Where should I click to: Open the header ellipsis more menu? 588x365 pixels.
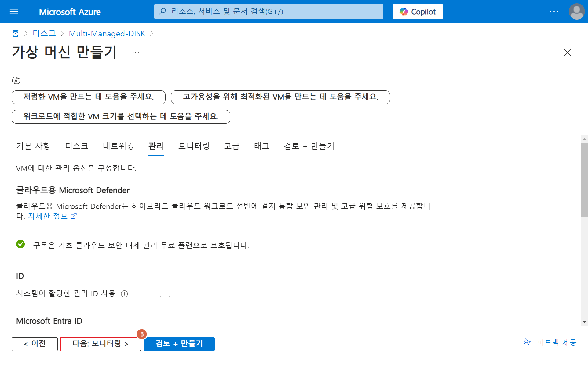click(x=554, y=12)
